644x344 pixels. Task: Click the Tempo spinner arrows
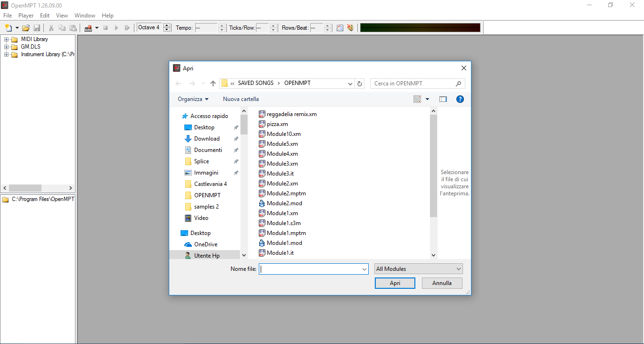point(222,28)
